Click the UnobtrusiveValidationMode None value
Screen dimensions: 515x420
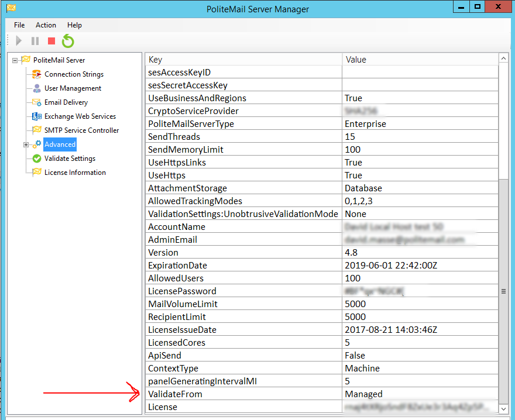420,214
